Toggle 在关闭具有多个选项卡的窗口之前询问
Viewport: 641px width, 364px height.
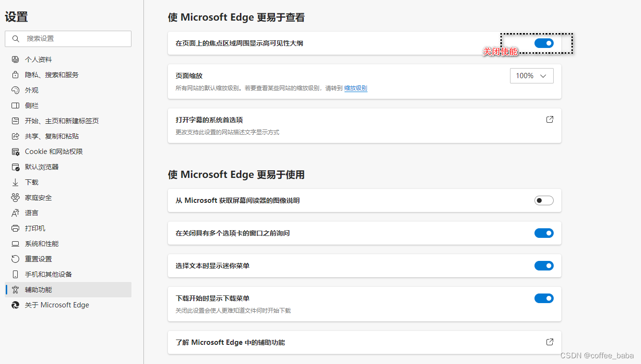tap(544, 233)
